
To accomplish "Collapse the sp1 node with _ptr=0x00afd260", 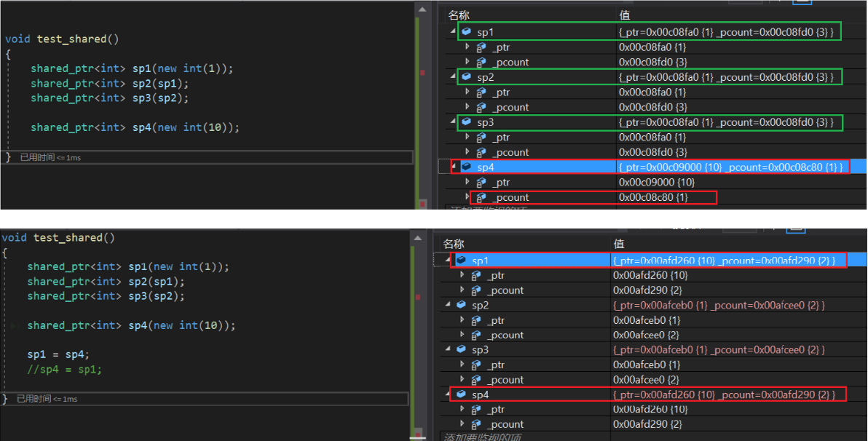I will click(449, 259).
